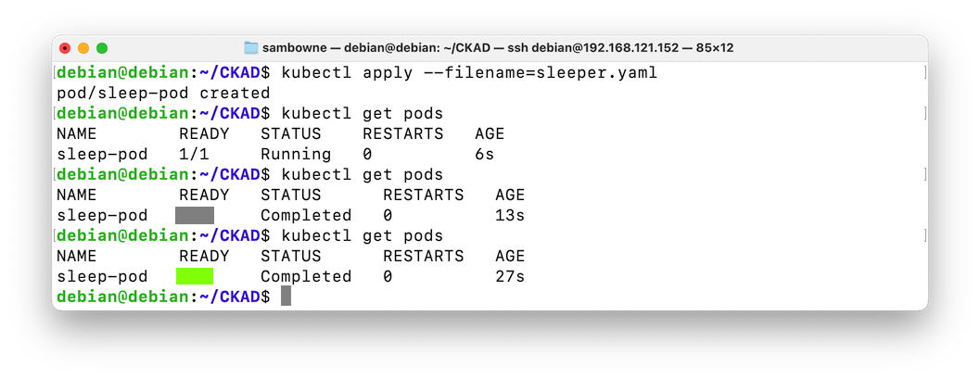Click the green zoom window button

click(102, 48)
